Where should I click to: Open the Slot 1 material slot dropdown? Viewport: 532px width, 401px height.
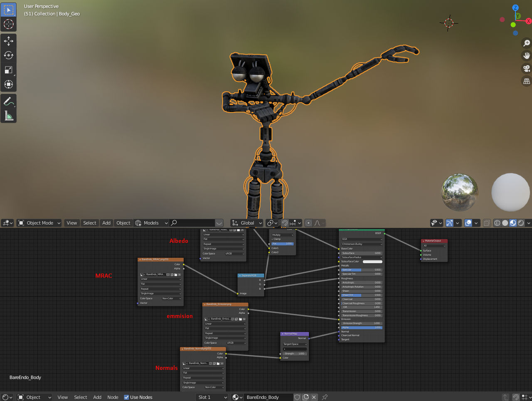212,397
